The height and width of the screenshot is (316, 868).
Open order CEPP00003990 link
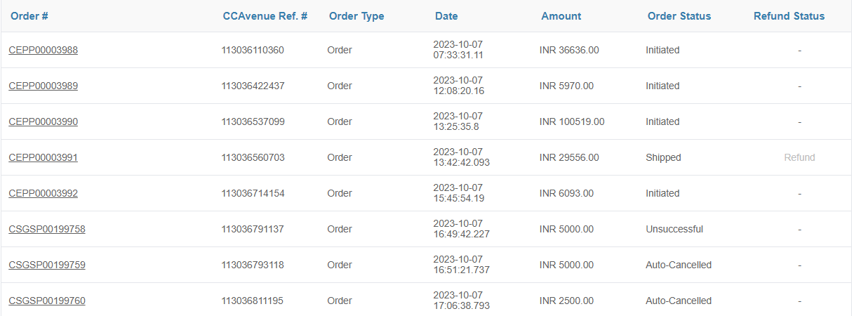[43, 121]
